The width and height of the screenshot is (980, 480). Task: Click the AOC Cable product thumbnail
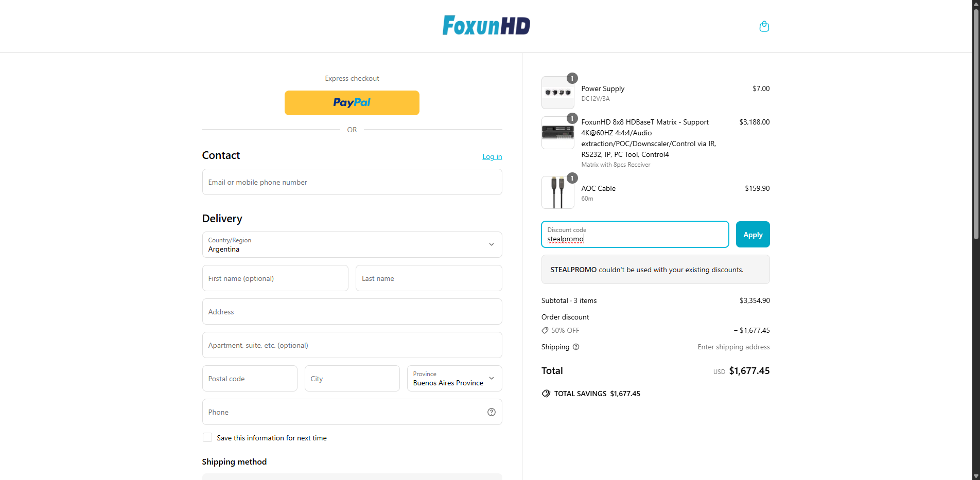[558, 192]
